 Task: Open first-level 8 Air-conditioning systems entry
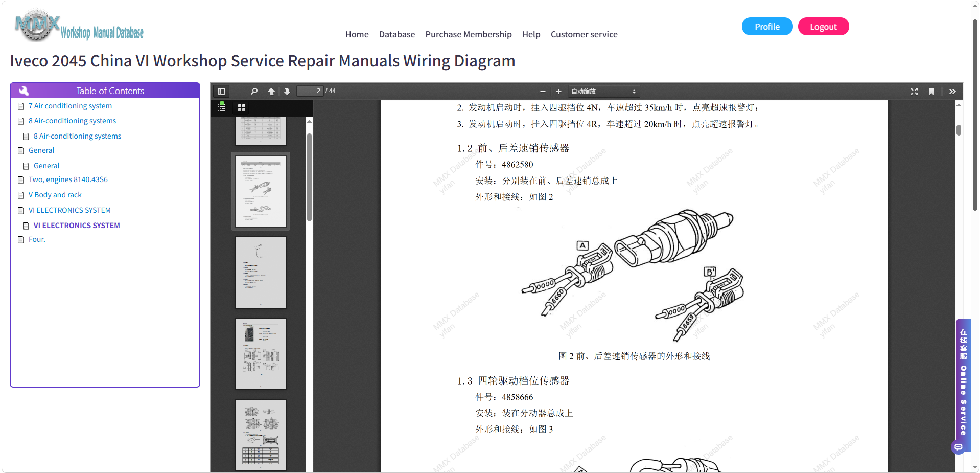[72, 121]
